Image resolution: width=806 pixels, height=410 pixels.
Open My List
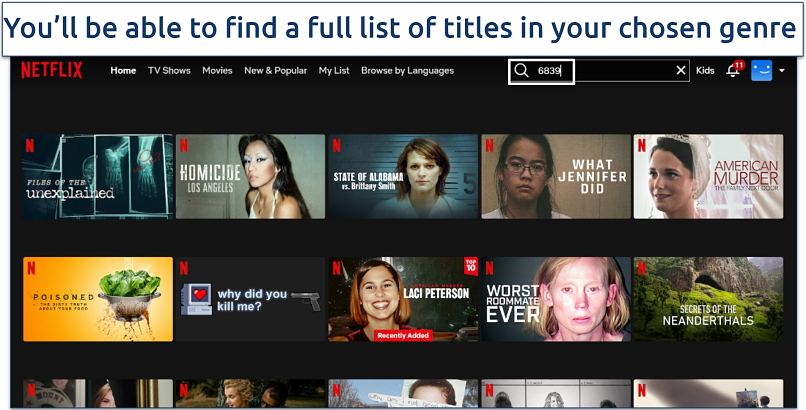(x=334, y=70)
